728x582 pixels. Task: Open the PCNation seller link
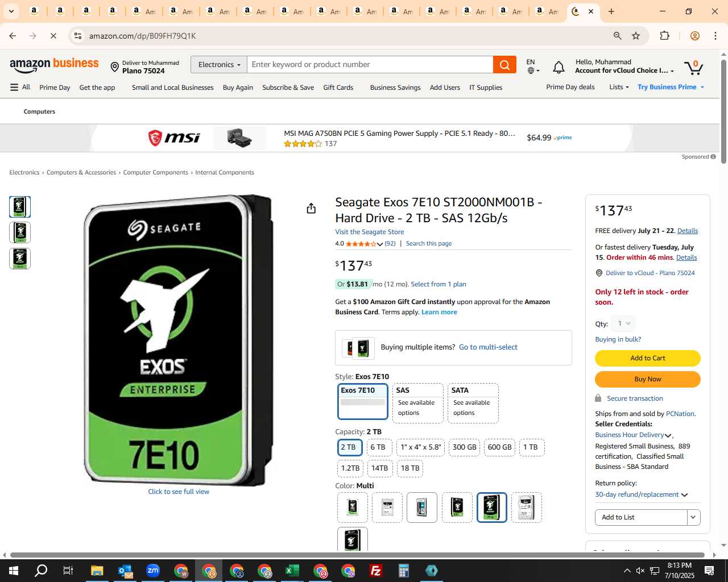680,414
